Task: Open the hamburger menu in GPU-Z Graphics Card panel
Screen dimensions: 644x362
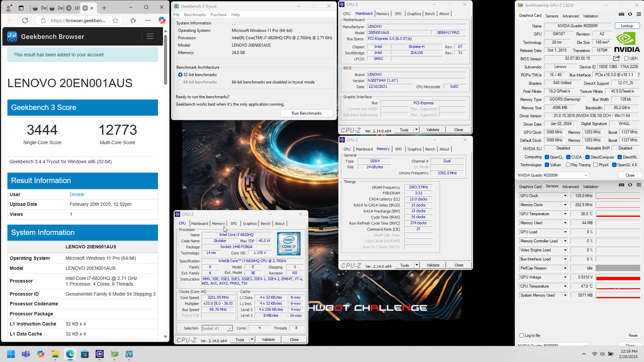Action: click(x=639, y=14)
